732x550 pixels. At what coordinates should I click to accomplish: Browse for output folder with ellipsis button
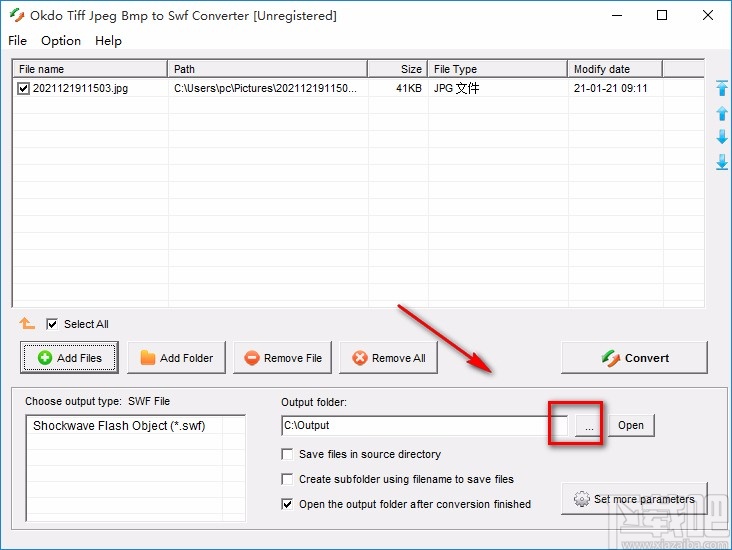click(x=590, y=425)
